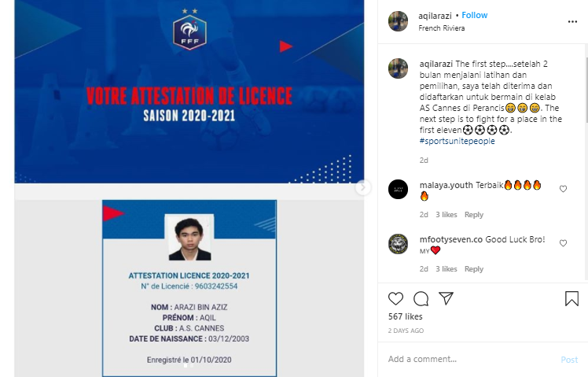The height and width of the screenshot is (377, 588).
Task: Reply to mfootyseven.co's comment
Action: pyautogui.click(x=474, y=269)
